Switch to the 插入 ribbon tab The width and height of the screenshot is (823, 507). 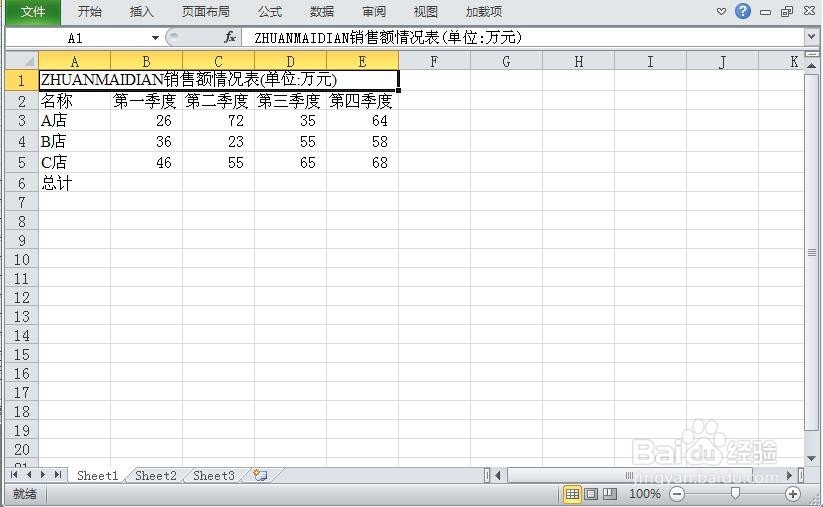pos(141,12)
